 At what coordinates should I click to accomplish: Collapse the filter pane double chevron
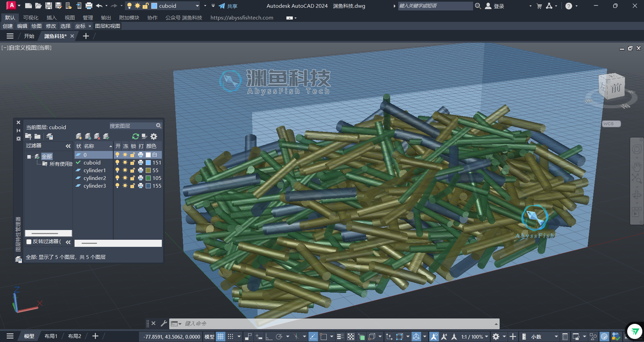(x=68, y=146)
